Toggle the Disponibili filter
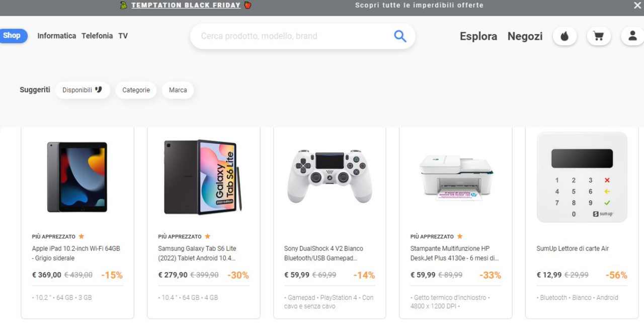This screenshot has width=644, height=326. pyautogui.click(x=83, y=90)
